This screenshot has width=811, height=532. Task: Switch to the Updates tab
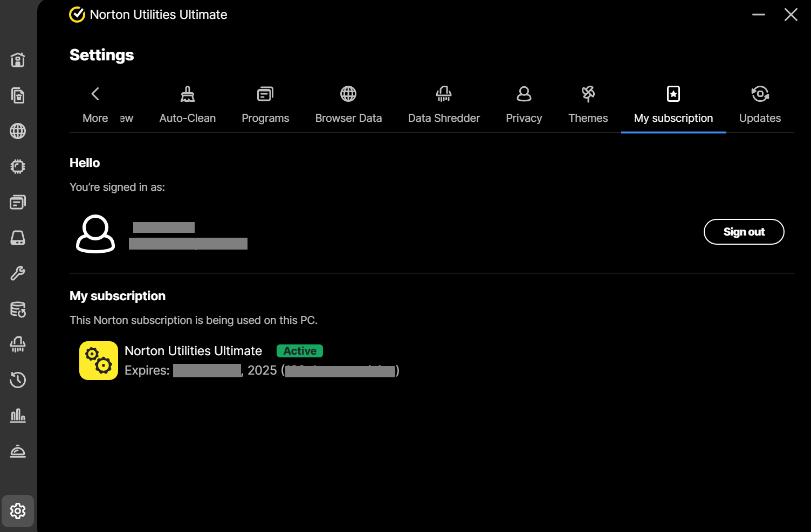[760, 106]
